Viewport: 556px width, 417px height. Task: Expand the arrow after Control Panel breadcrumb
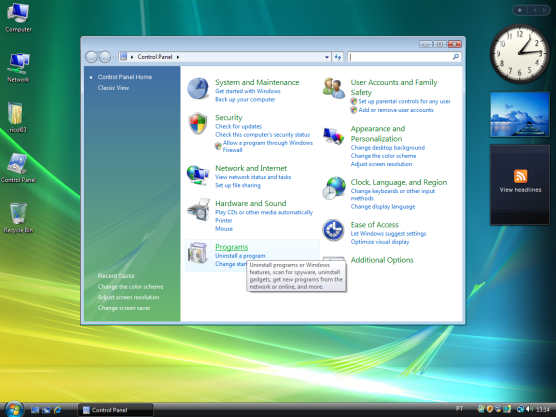178,57
